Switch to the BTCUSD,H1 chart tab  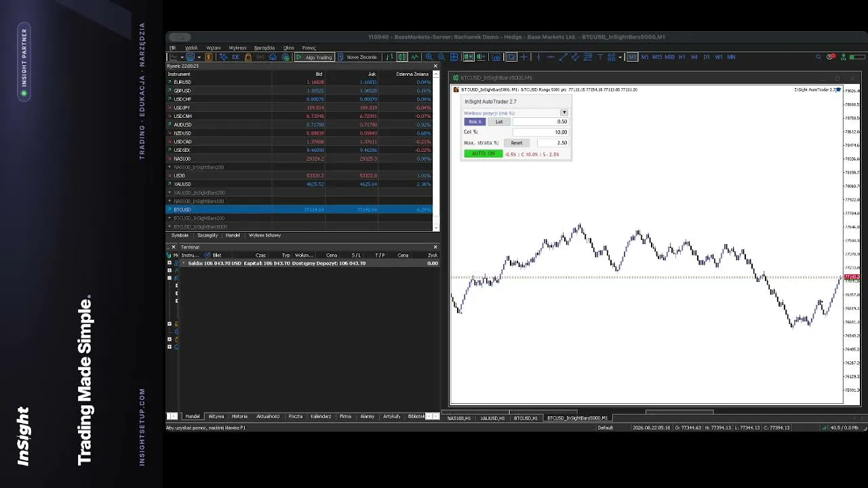click(526, 418)
